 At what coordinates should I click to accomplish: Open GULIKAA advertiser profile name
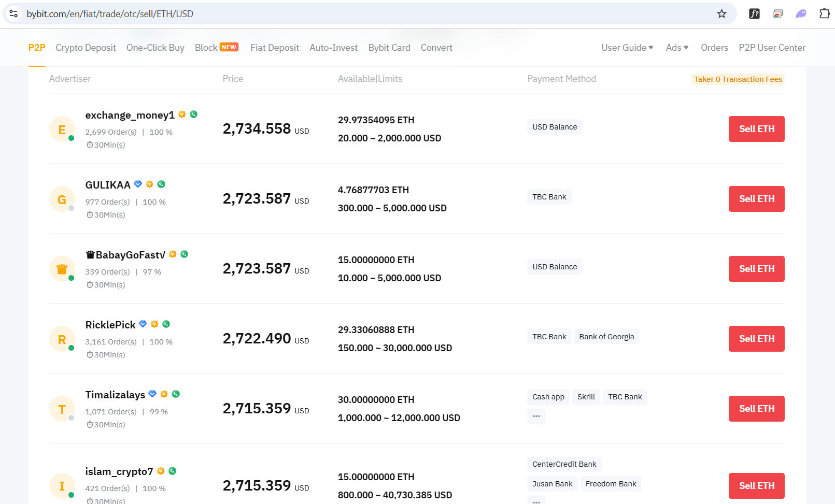(x=108, y=185)
